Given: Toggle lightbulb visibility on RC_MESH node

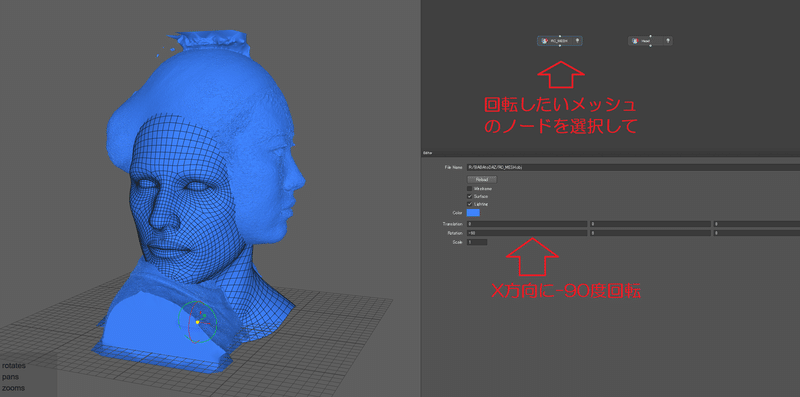Looking at the screenshot, I should tap(577, 41).
